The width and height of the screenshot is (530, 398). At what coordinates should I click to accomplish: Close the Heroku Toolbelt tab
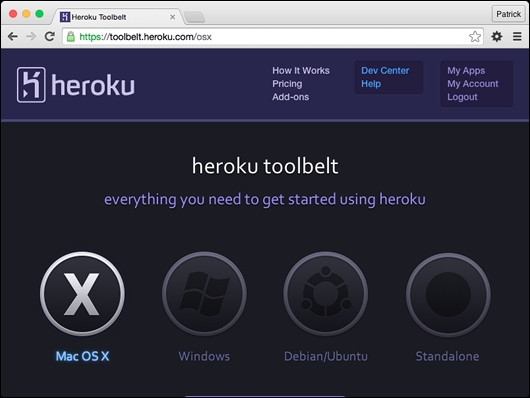172,17
